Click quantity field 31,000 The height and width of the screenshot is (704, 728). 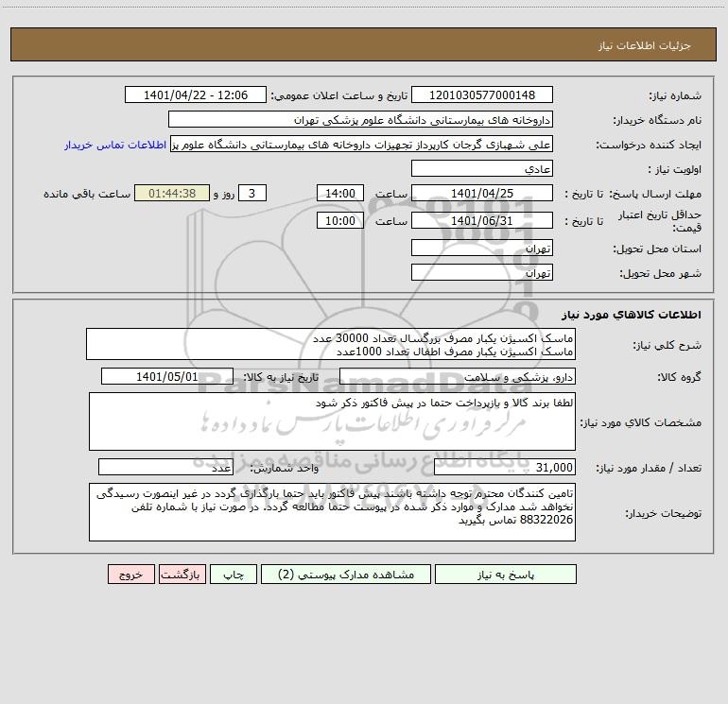pos(505,468)
